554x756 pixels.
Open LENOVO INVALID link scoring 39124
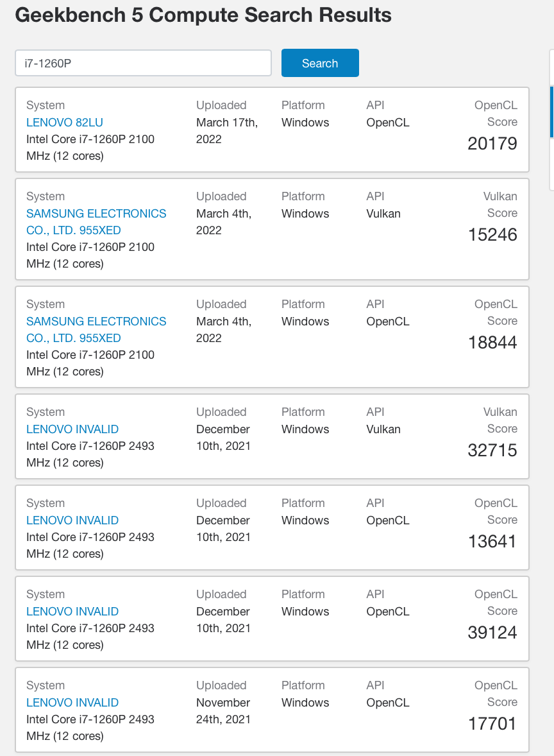click(72, 611)
